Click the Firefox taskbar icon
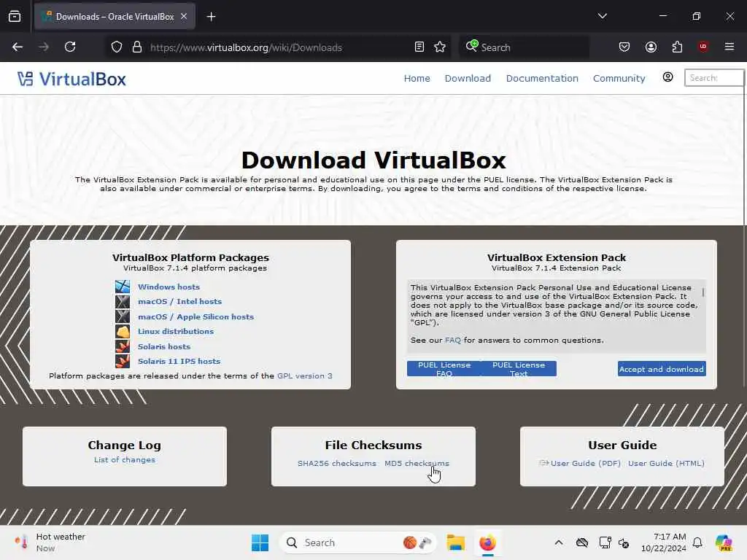The height and width of the screenshot is (560, 747). 487,542
